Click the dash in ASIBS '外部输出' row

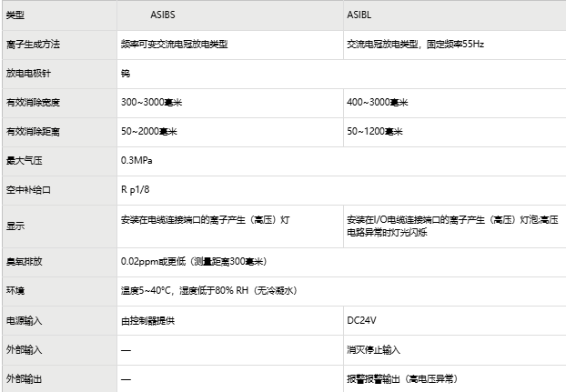pos(126,379)
